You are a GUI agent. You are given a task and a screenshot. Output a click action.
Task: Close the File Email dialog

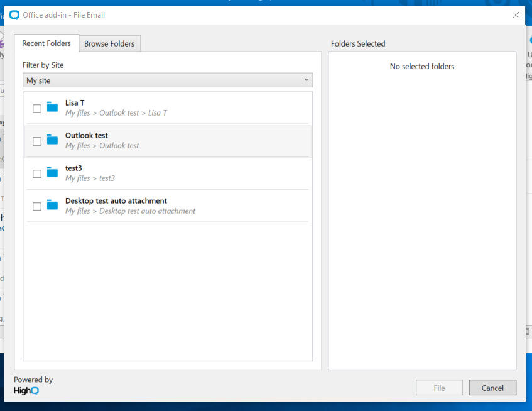tap(516, 15)
